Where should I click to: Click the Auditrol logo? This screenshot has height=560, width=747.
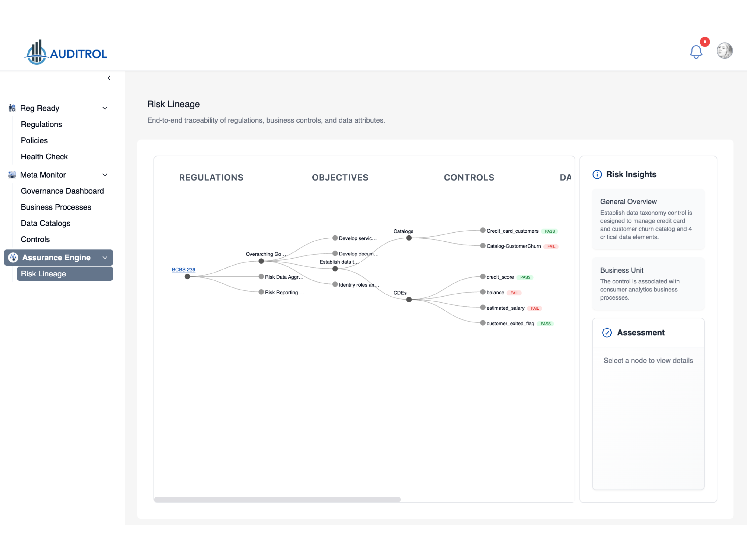click(66, 53)
